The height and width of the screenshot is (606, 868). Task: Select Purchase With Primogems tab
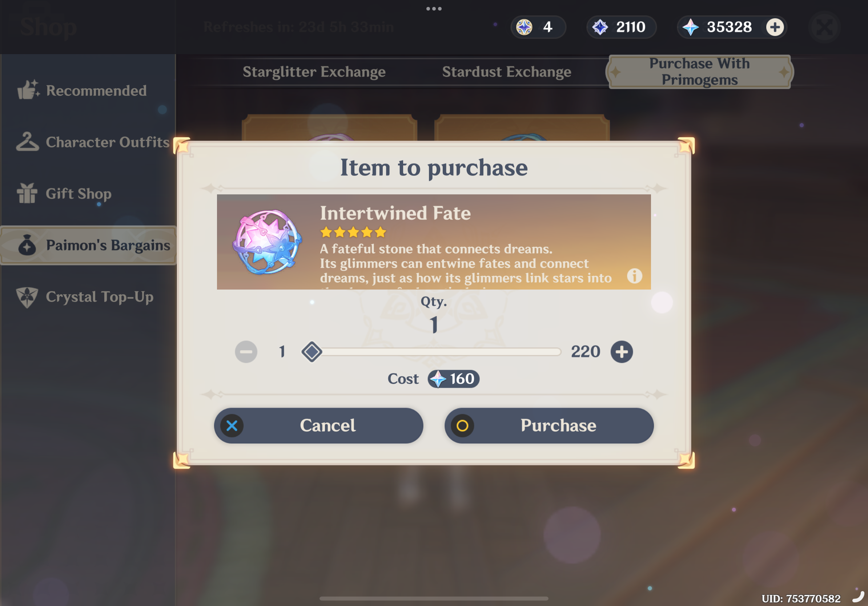699,72
